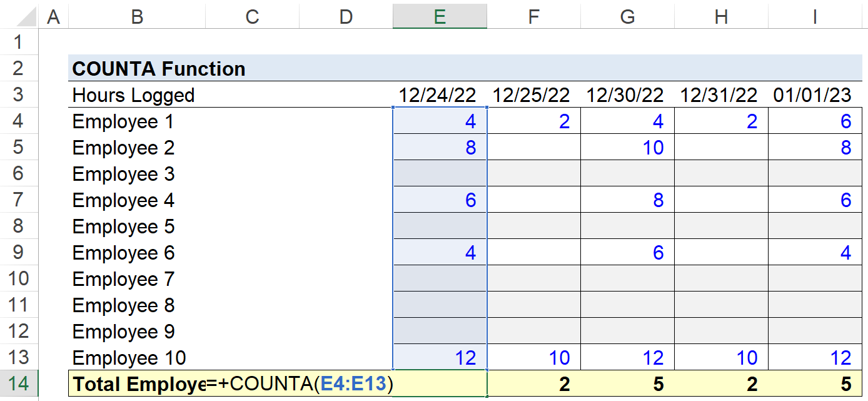Click Employee 10 value under 01/01/23
This screenshot has height=401, width=868.
pyautogui.click(x=815, y=357)
